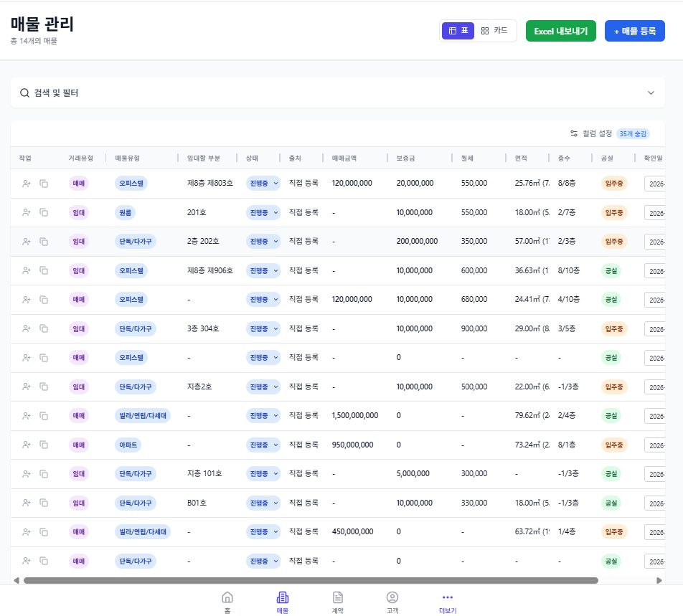683x616 pixels.
Task: Open 컬럼 설정 column settings
Action: (x=591, y=133)
